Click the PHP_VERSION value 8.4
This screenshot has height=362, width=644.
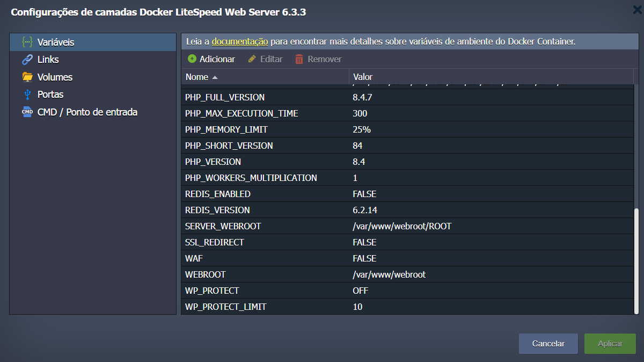359,162
